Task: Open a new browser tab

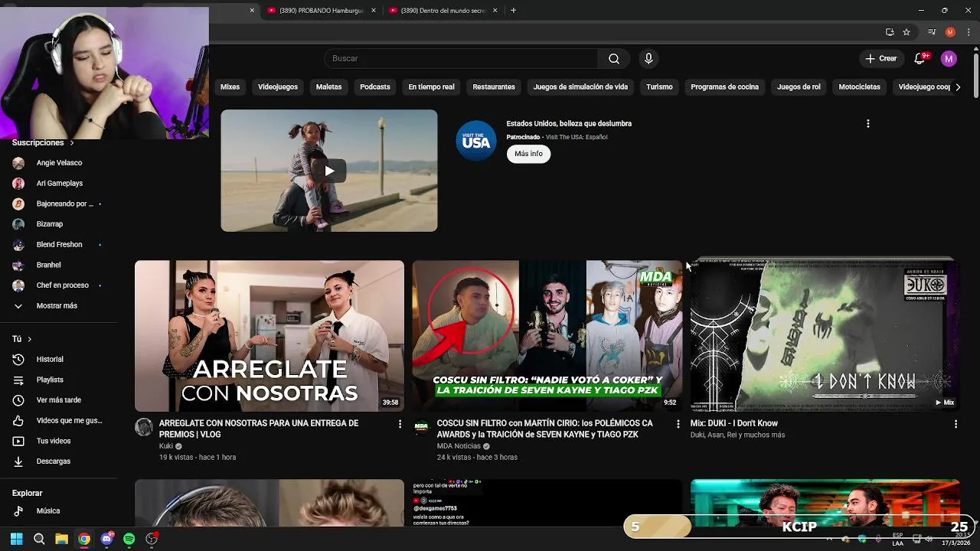Action: (513, 11)
